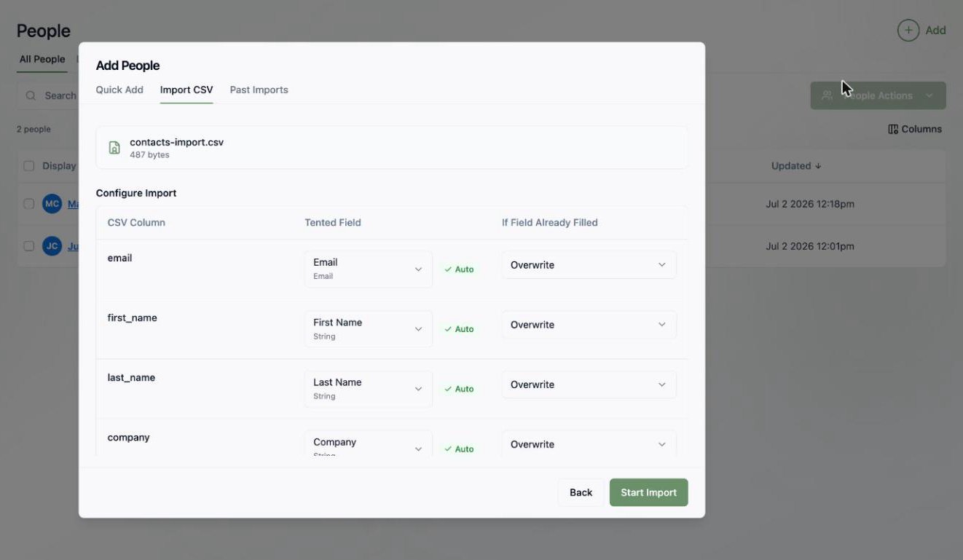Image resolution: width=963 pixels, height=560 pixels.
Task: Click the company CSV column cell
Action: point(128,438)
